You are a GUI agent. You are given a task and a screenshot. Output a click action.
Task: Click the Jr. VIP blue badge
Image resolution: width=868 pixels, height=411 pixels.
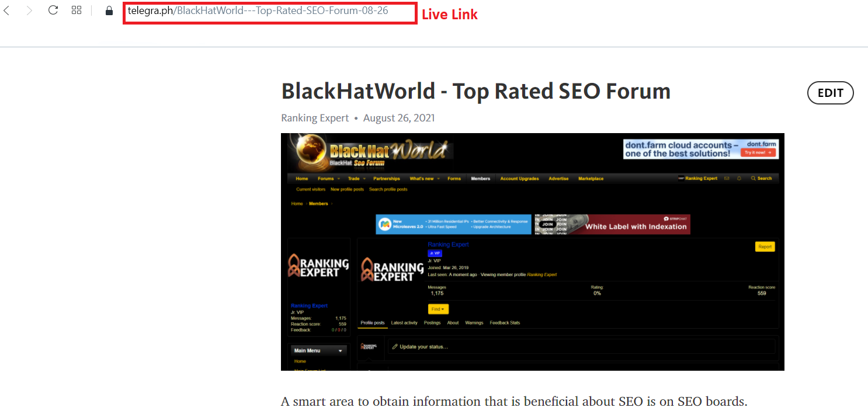coord(435,253)
